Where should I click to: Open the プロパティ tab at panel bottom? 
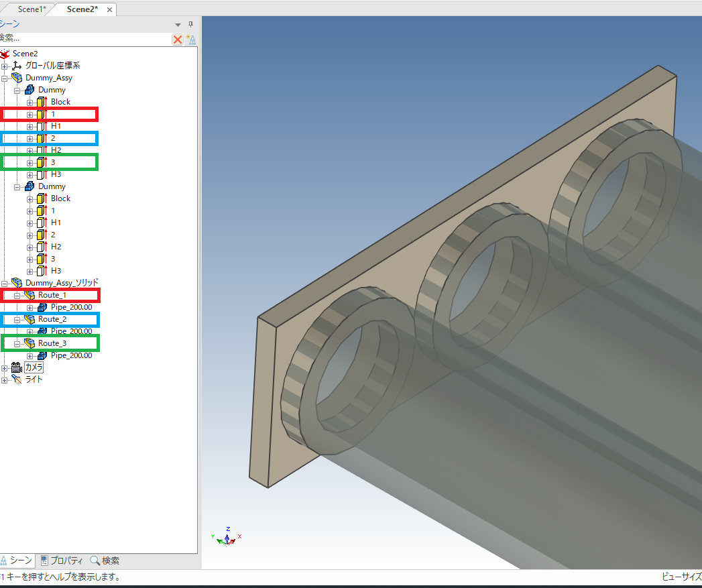[x=61, y=561]
